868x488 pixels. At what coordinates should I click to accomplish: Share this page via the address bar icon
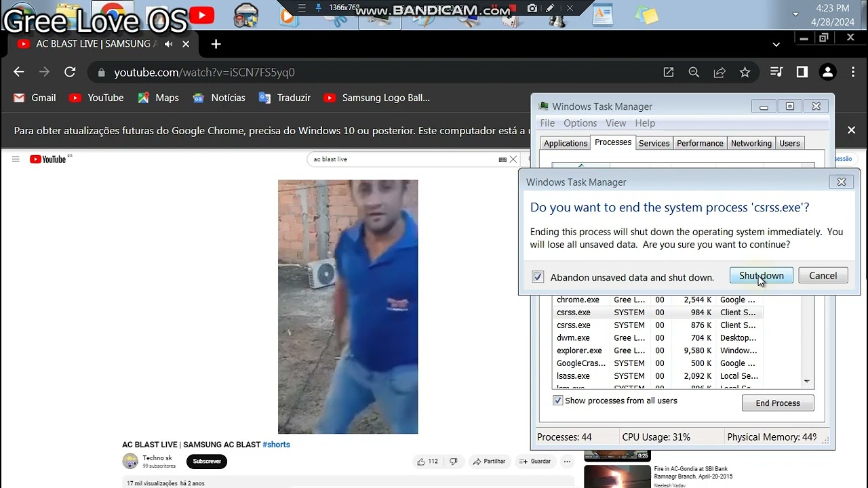coord(719,72)
